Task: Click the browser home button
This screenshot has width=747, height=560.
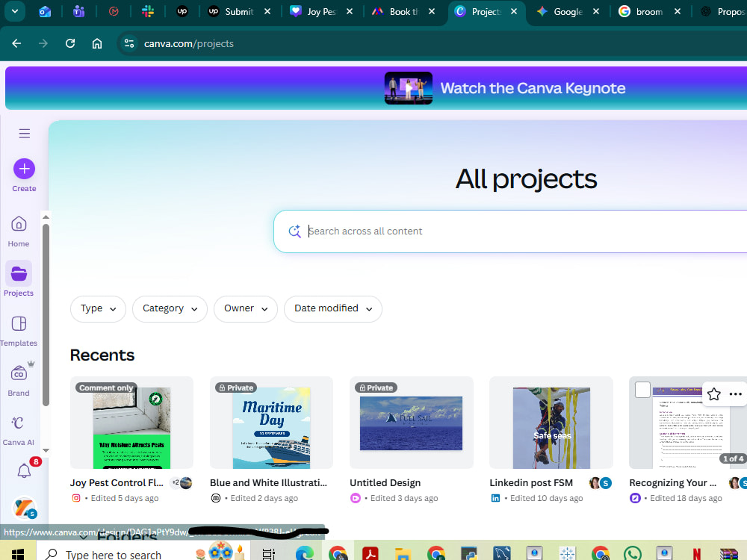Action: click(x=96, y=43)
